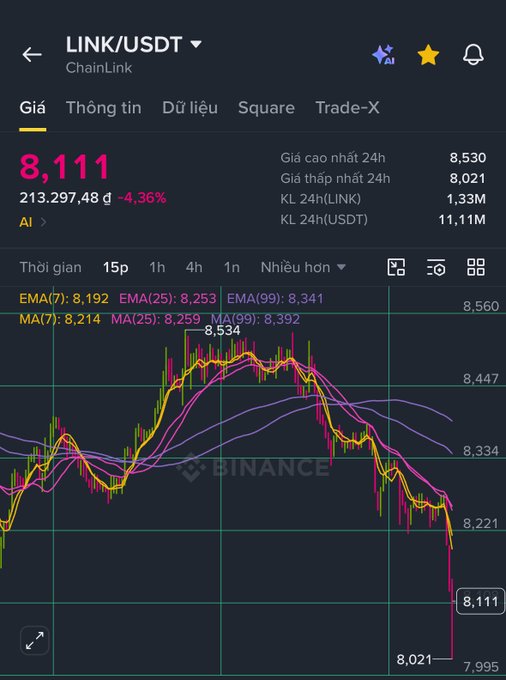Click the 8,534 chart high marker

tap(222, 330)
